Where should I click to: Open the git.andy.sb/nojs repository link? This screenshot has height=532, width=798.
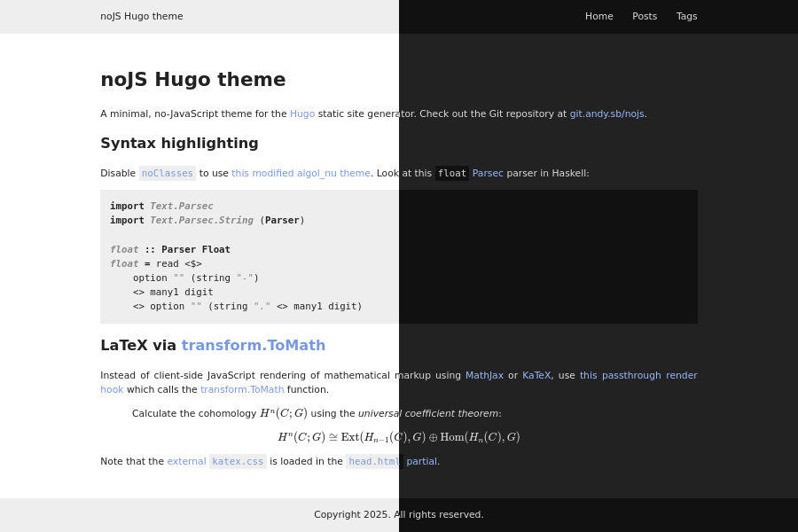[x=607, y=113]
